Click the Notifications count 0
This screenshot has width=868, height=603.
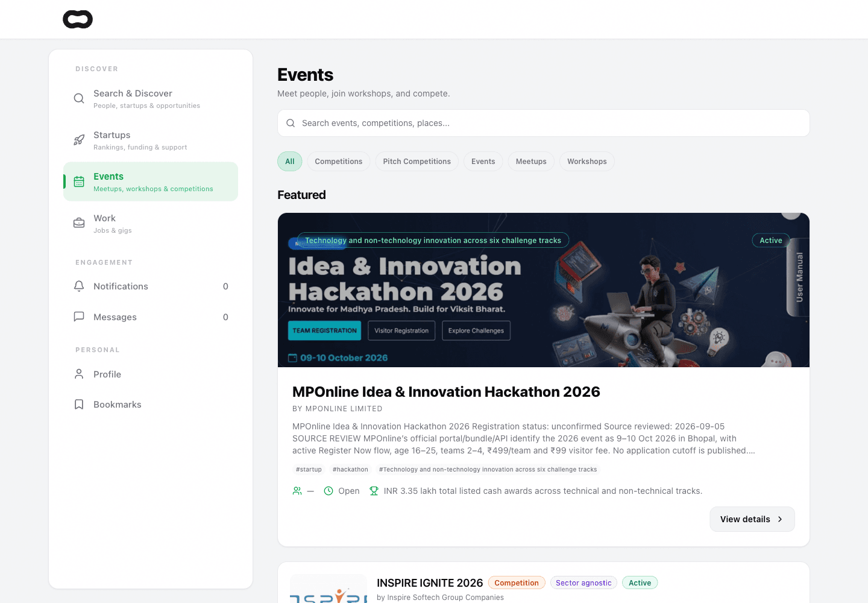point(225,286)
